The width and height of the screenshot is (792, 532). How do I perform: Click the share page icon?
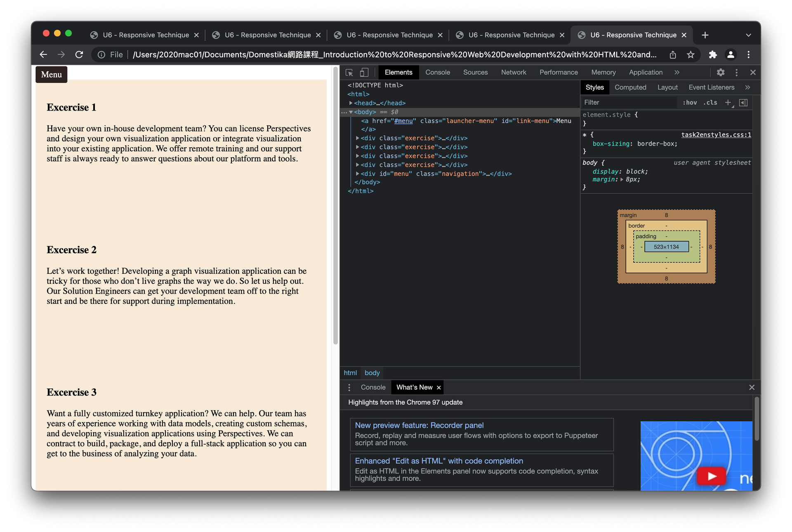point(673,54)
